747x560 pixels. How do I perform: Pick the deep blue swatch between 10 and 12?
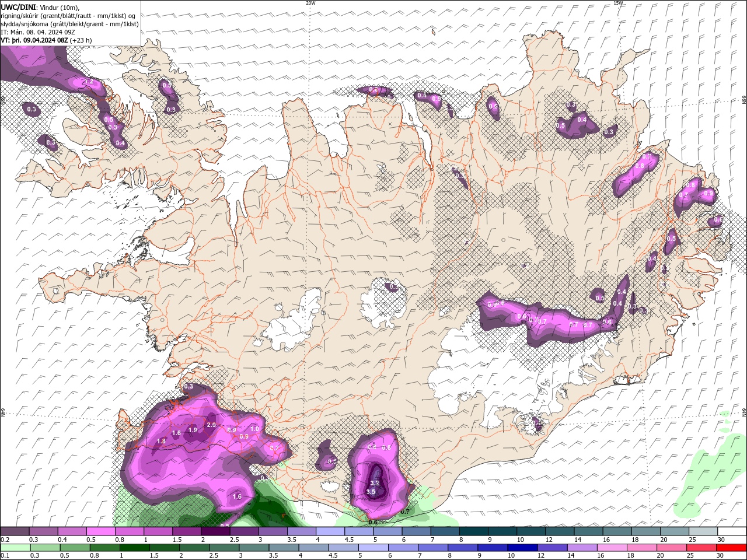click(522, 547)
